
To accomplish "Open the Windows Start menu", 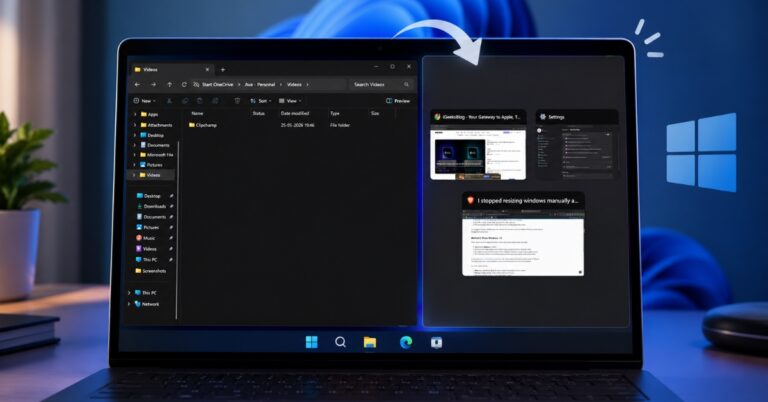I will coord(312,342).
